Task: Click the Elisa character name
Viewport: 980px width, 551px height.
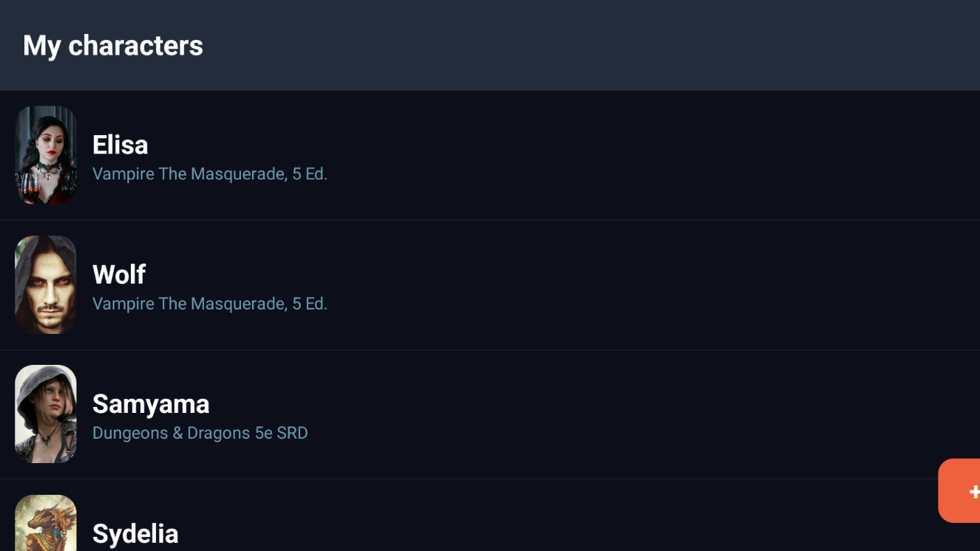Action: point(120,145)
